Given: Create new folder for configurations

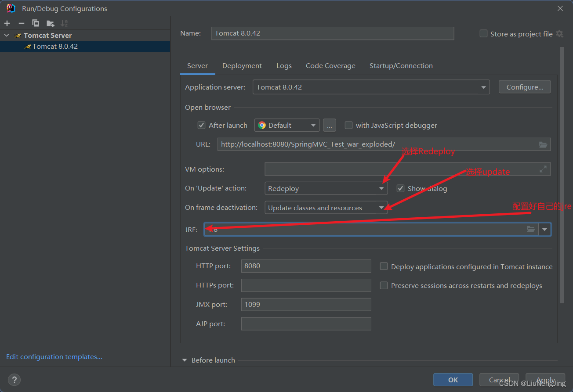Looking at the screenshot, I should (x=50, y=23).
